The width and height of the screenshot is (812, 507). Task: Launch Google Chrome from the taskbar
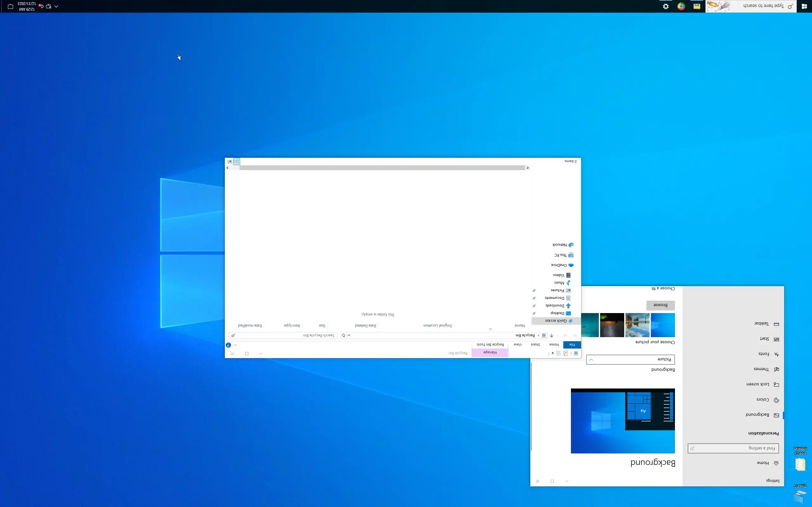[x=681, y=6]
